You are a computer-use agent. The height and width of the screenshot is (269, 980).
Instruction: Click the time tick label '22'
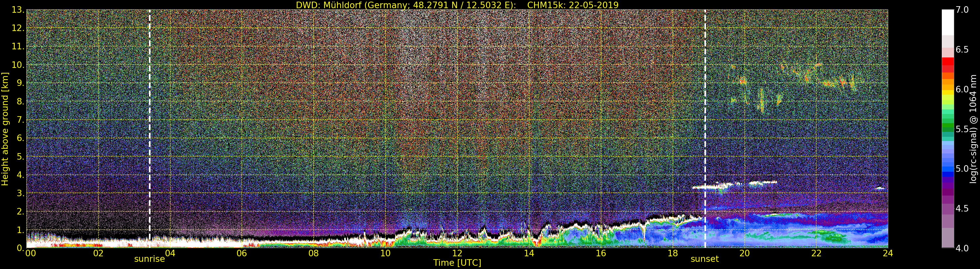click(816, 253)
